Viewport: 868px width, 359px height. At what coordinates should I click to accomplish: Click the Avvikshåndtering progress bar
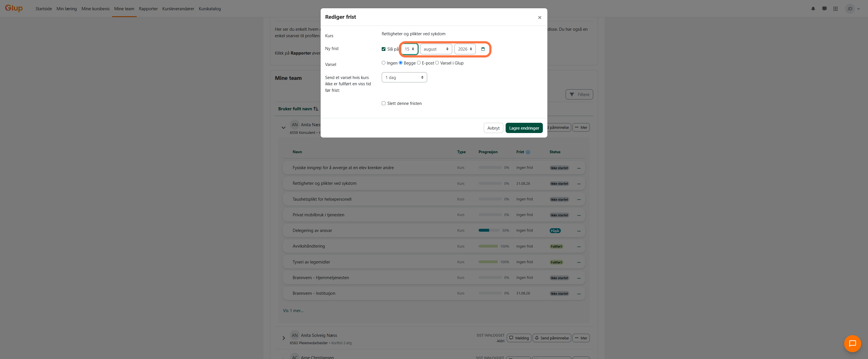pyautogui.click(x=488, y=246)
